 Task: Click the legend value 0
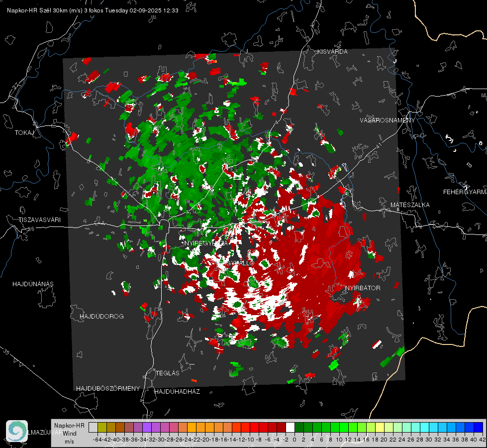(x=294, y=440)
